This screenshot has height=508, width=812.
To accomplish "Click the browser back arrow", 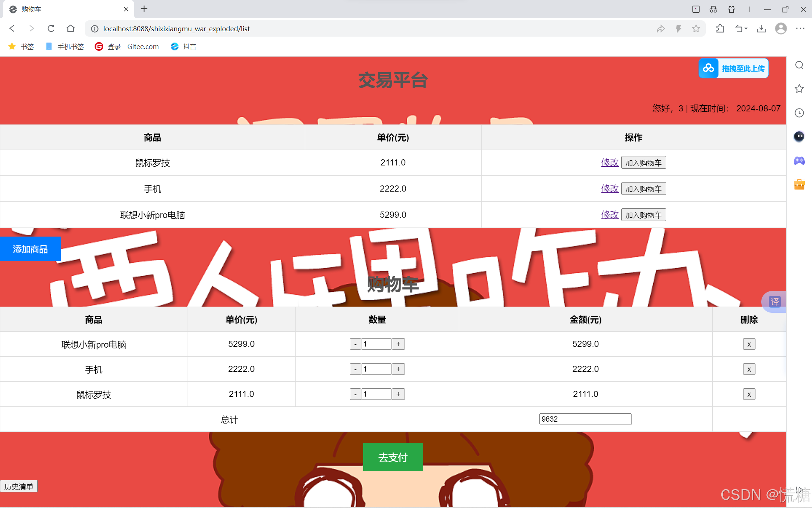I will pyautogui.click(x=12, y=29).
